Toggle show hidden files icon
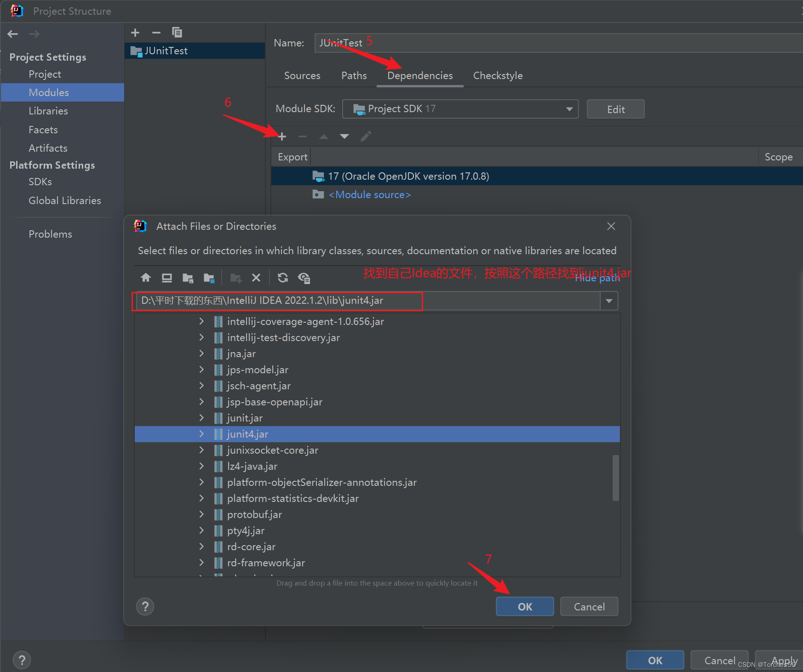The width and height of the screenshot is (803, 672). tap(304, 278)
